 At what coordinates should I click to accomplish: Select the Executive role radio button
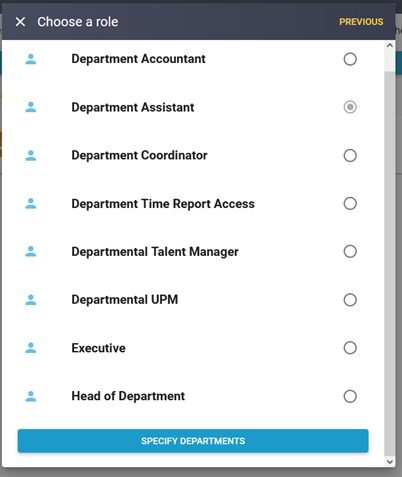pyautogui.click(x=350, y=348)
